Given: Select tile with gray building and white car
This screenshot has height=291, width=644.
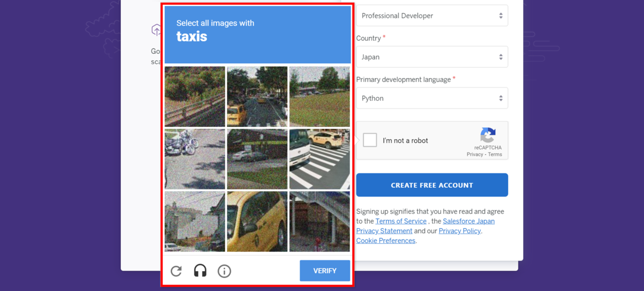Looking at the screenshot, I should click(x=195, y=221).
